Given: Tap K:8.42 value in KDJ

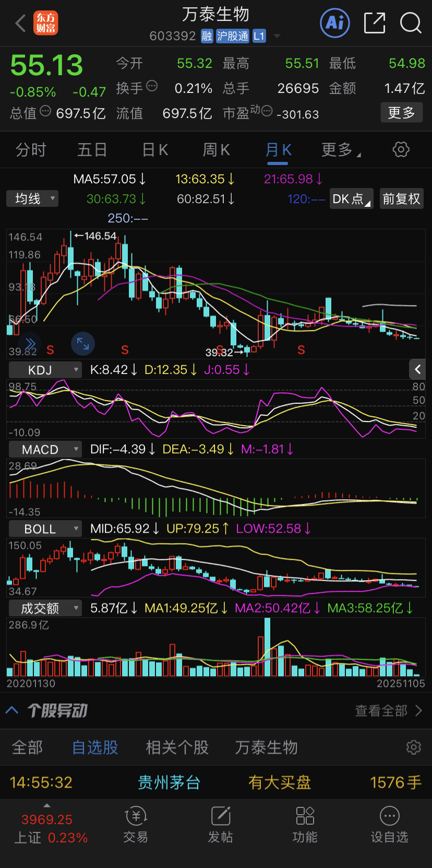Looking at the screenshot, I should point(113,370).
